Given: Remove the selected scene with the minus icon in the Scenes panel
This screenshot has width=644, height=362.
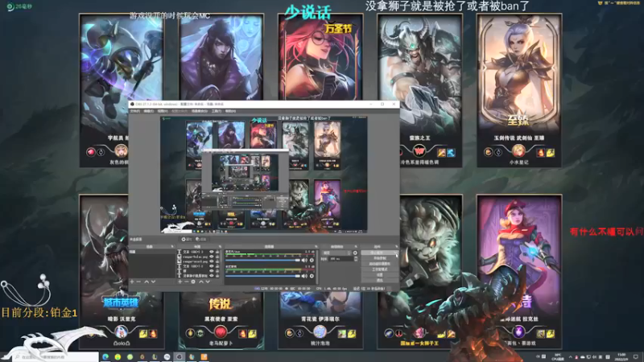Looking at the screenshot, I should coord(138,282).
